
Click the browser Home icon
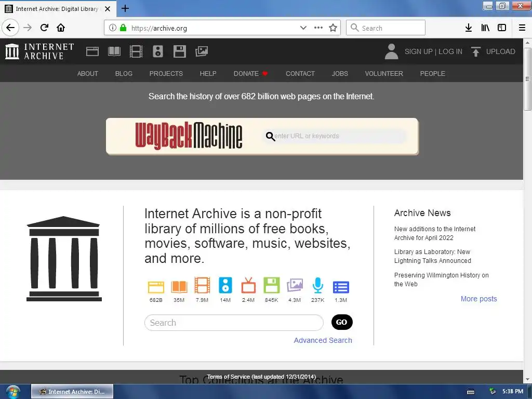[61, 28]
